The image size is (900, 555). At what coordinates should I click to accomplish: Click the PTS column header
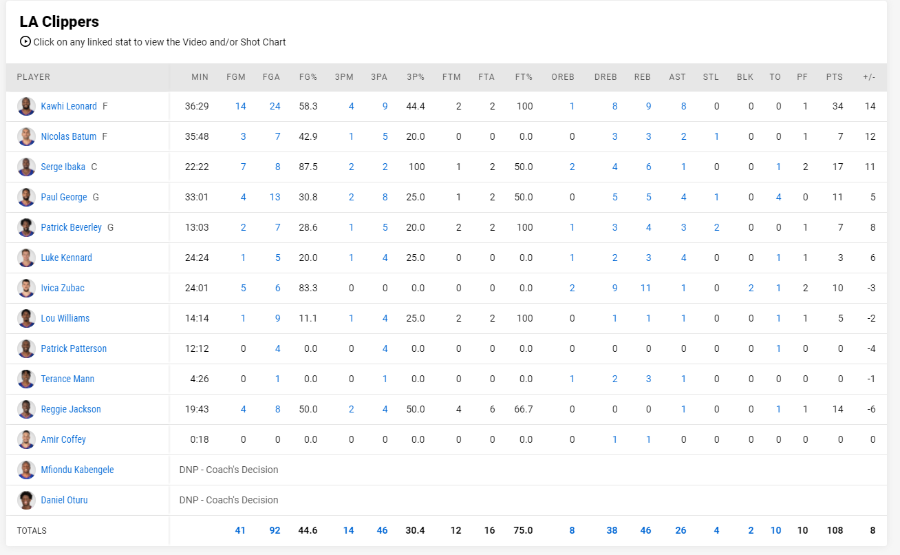(x=835, y=77)
